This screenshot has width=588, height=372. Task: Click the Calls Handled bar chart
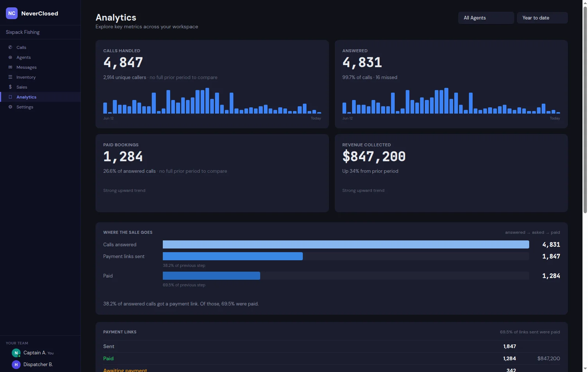[x=212, y=101]
